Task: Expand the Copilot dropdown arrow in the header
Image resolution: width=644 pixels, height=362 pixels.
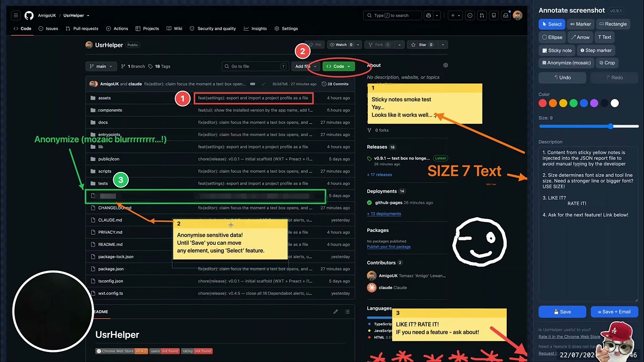Action: click(437, 16)
